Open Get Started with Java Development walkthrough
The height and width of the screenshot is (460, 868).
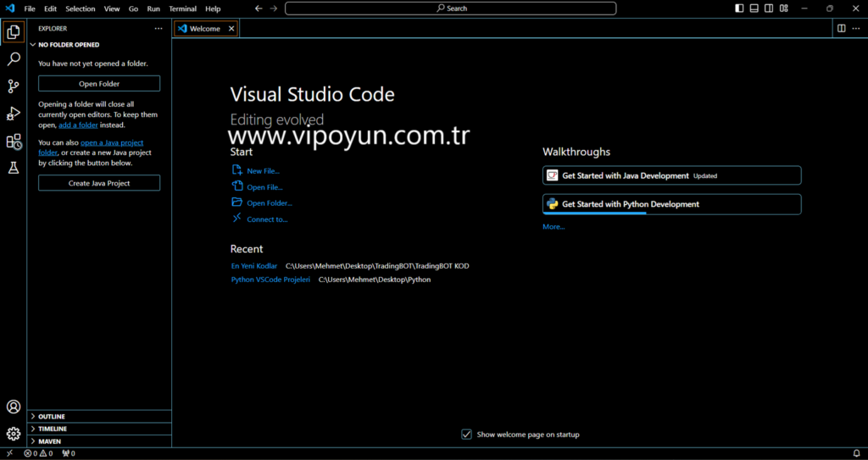tap(671, 175)
